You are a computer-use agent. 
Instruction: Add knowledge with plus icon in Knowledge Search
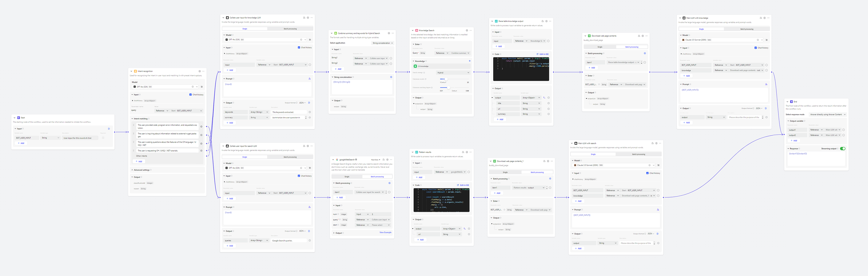(x=469, y=61)
